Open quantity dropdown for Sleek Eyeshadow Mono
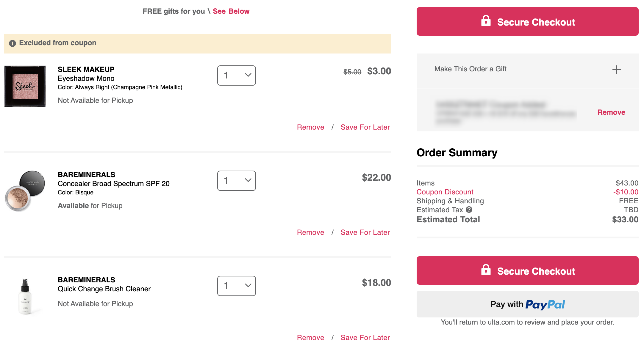 pos(236,75)
